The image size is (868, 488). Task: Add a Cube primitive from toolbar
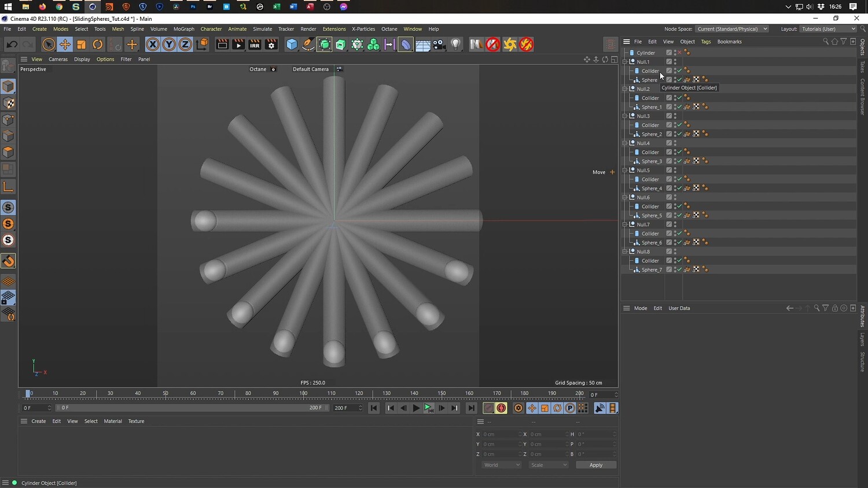[x=292, y=45]
